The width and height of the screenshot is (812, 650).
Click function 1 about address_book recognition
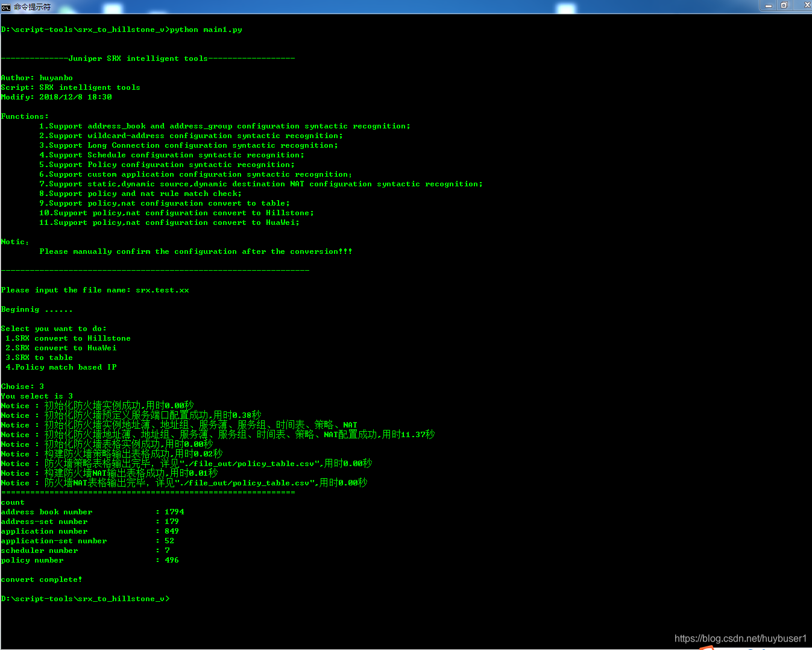pyautogui.click(x=225, y=126)
